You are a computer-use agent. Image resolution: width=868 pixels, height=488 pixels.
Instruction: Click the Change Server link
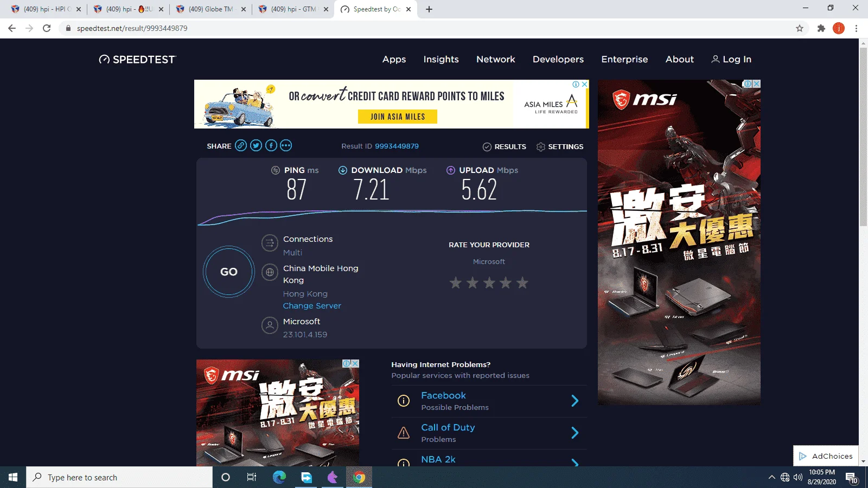point(312,306)
